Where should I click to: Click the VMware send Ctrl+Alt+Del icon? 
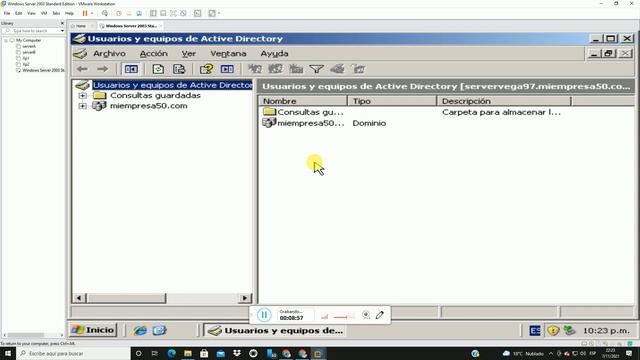105,13
